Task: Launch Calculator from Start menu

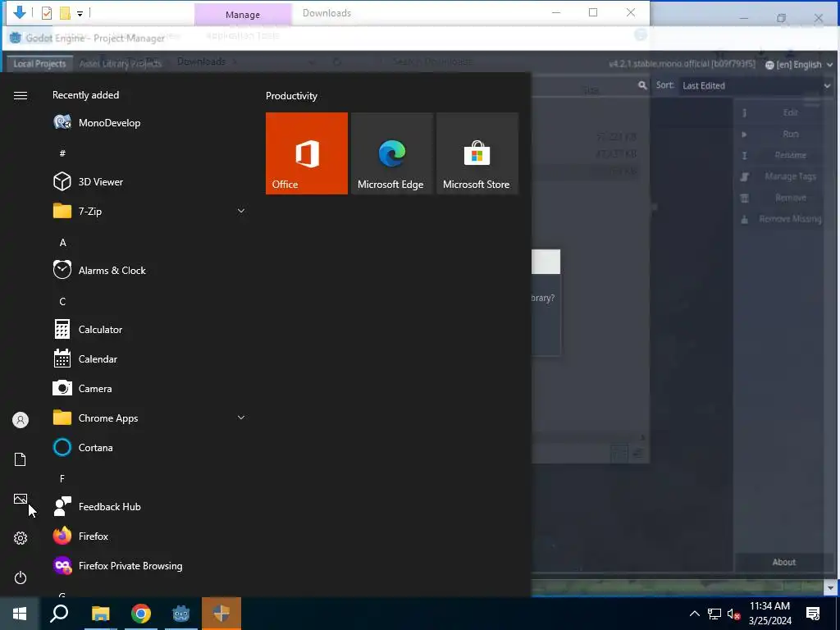Action: pyautogui.click(x=150, y=330)
